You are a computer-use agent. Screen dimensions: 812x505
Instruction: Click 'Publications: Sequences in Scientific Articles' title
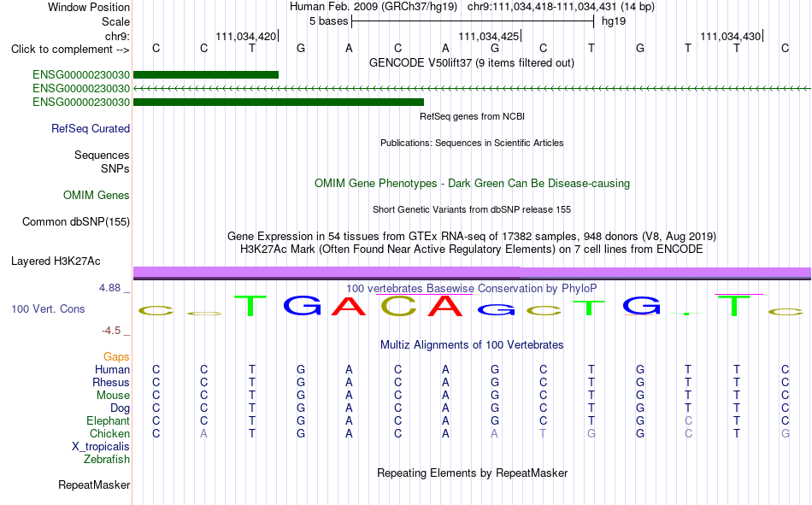(472, 143)
